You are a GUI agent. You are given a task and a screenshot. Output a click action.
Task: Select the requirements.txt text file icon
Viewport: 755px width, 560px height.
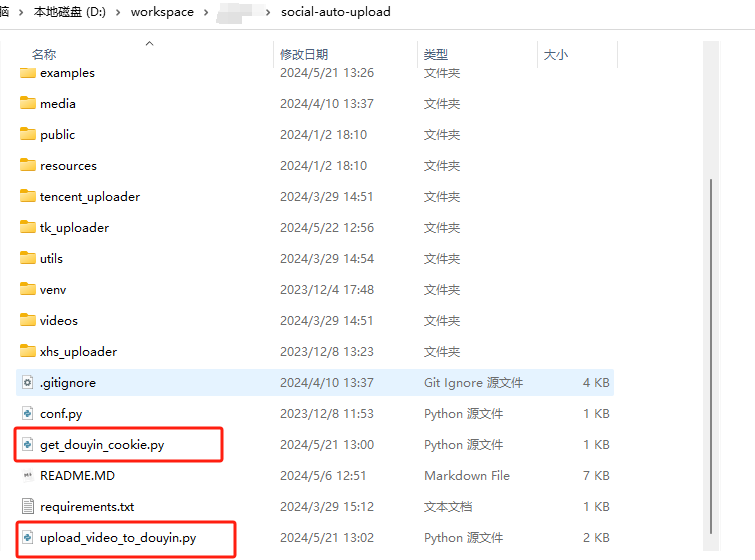click(x=27, y=507)
